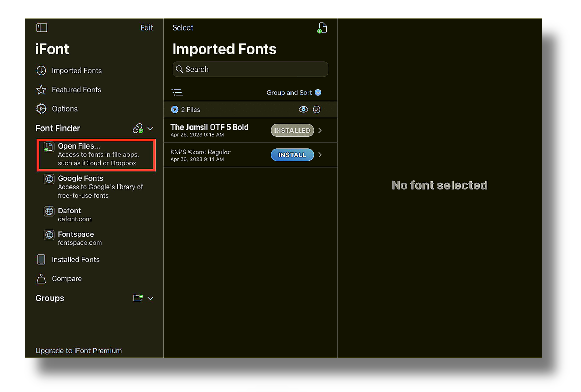The height and width of the screenshot is (392, 581).
Task: Click the search magnifier icon
Action: 179,69
